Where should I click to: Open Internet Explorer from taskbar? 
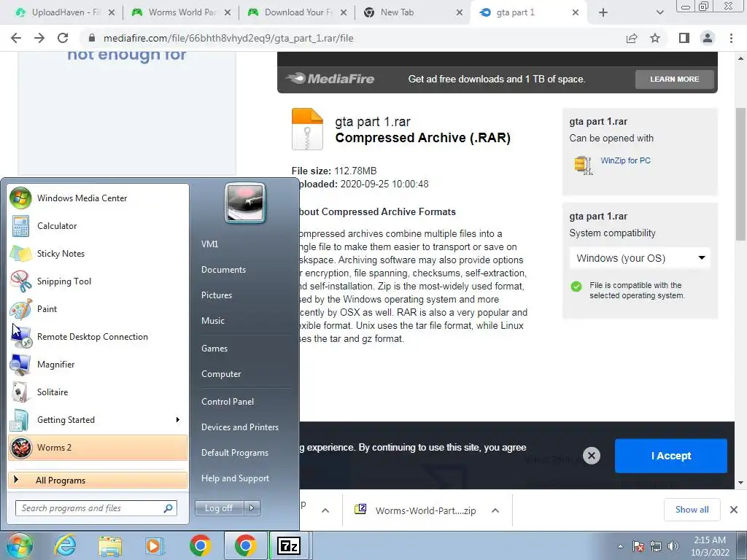coord(65,545)
